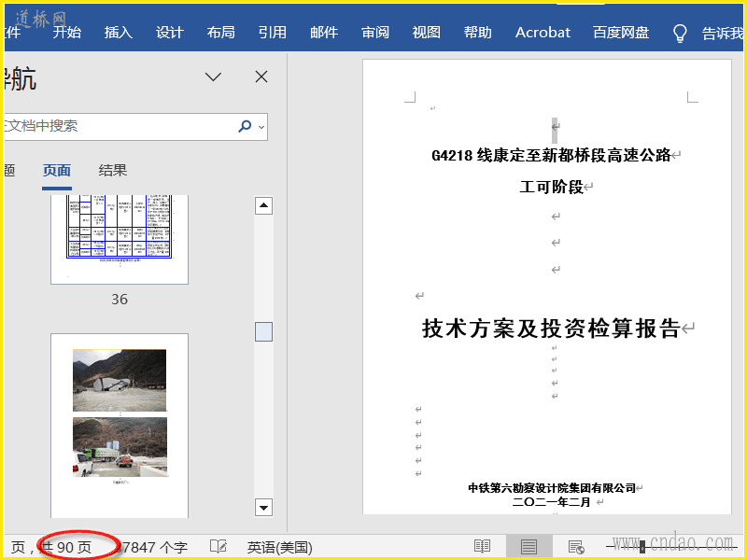The height and width of the screenshot is (560, 747).
Task: Open the proofing check icon
Action: tap(218, 547)
